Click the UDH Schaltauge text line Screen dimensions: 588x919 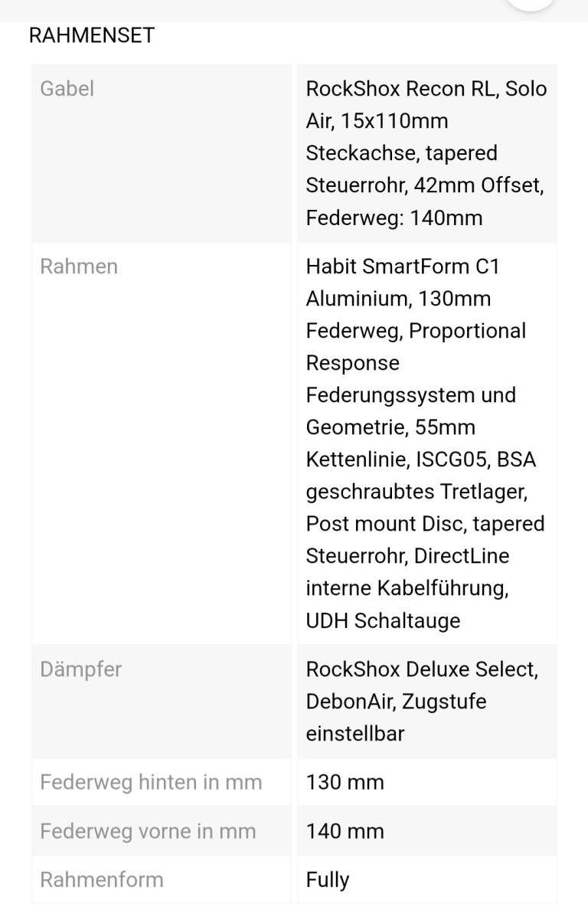coord(383,621)
